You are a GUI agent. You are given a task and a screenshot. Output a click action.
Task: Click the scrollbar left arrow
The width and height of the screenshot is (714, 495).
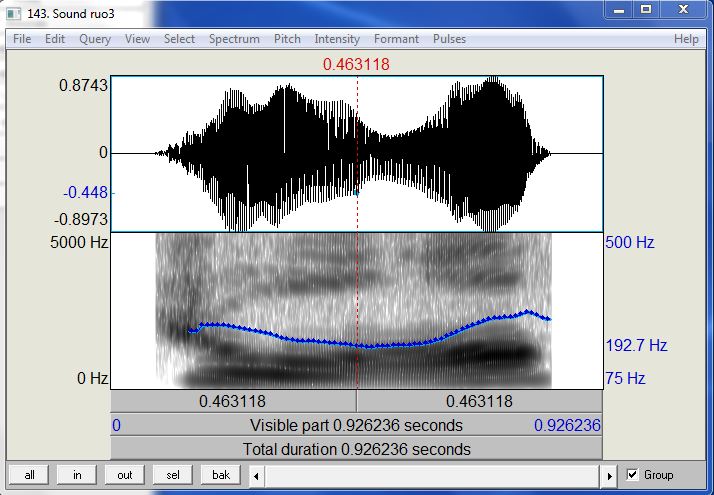(256, 476)
